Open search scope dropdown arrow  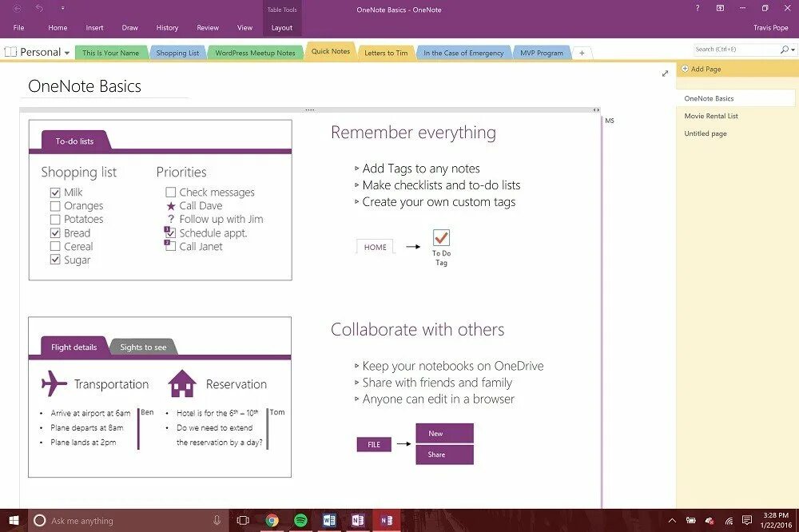pos(793,50)
